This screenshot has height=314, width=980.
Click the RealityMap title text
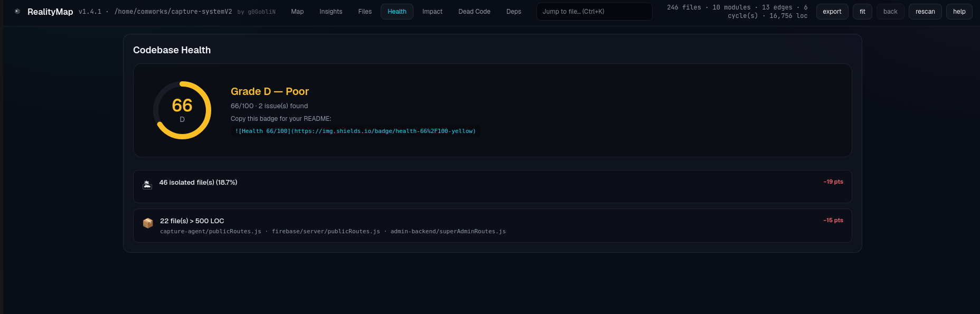50,12
